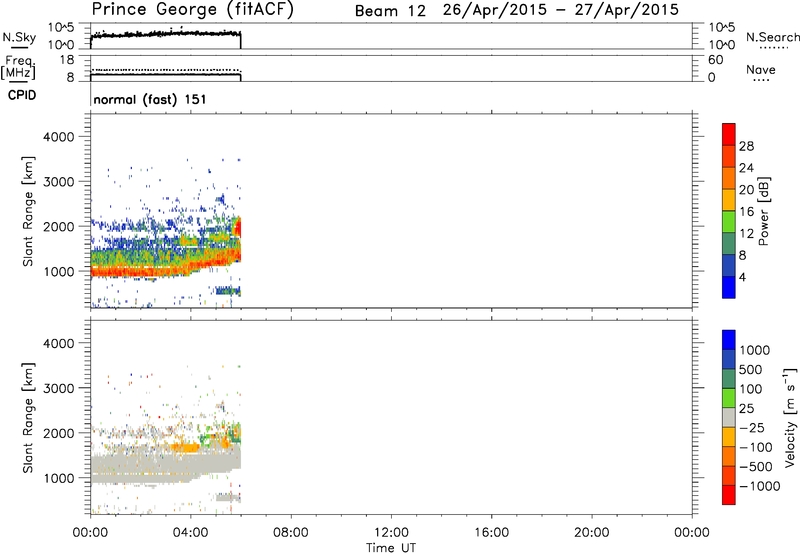
Task: Click the '4000' tick on the power panel axis
Action: coord(59,137)
